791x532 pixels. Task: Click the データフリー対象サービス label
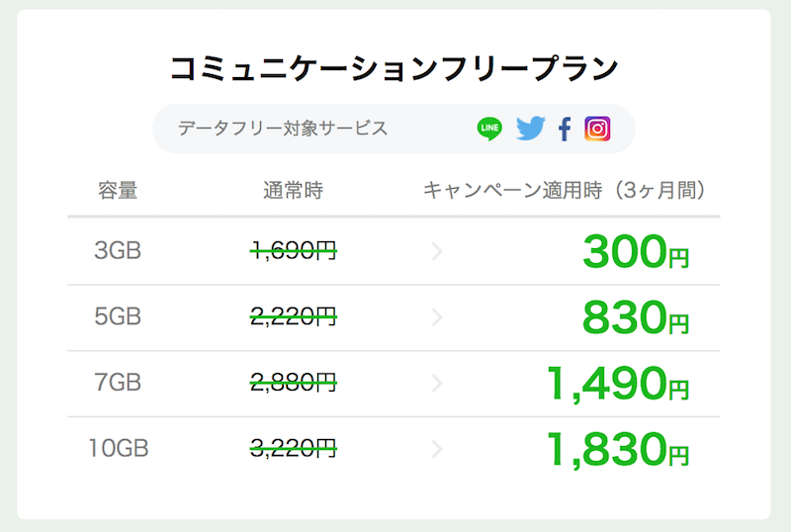[283, 129]
